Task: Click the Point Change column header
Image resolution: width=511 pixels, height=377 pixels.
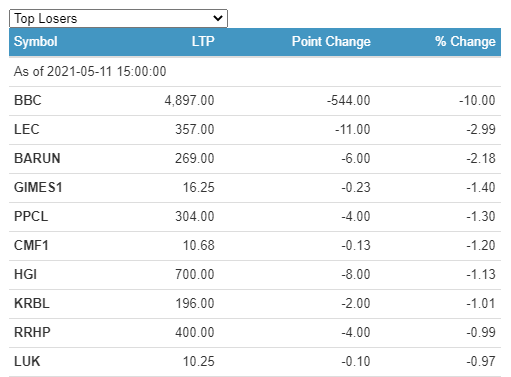Action: point(331,42)
